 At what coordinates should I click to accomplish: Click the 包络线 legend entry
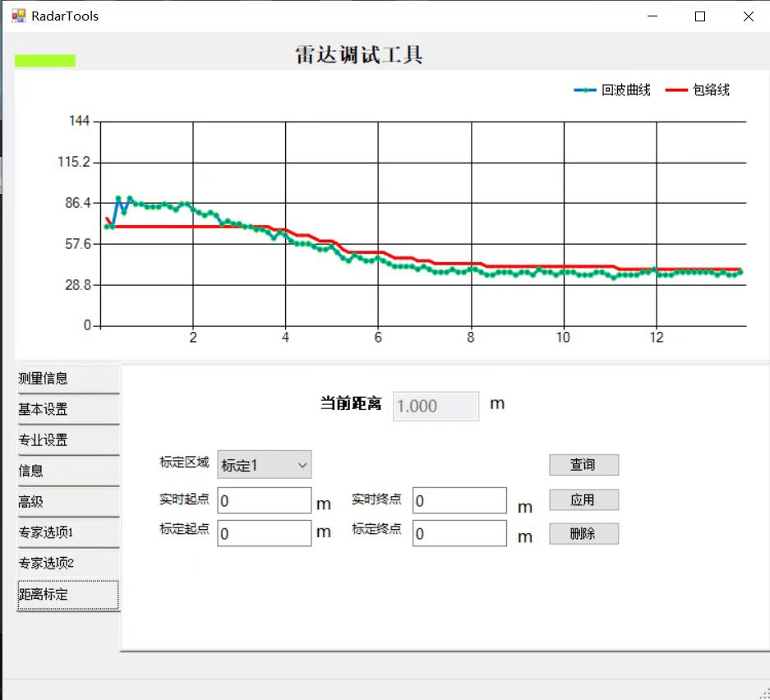[x=698, y=90]
